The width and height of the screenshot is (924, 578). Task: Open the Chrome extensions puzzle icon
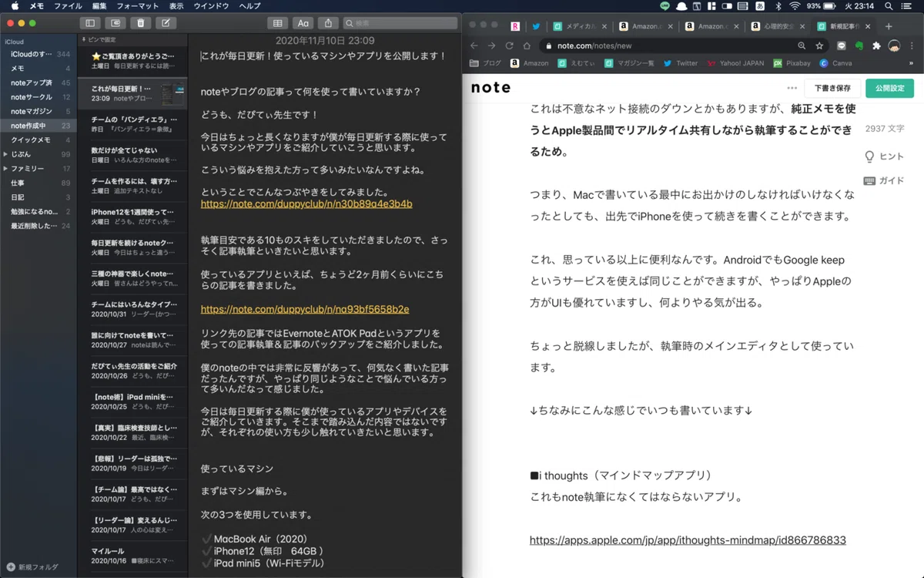tap(876, 45)
